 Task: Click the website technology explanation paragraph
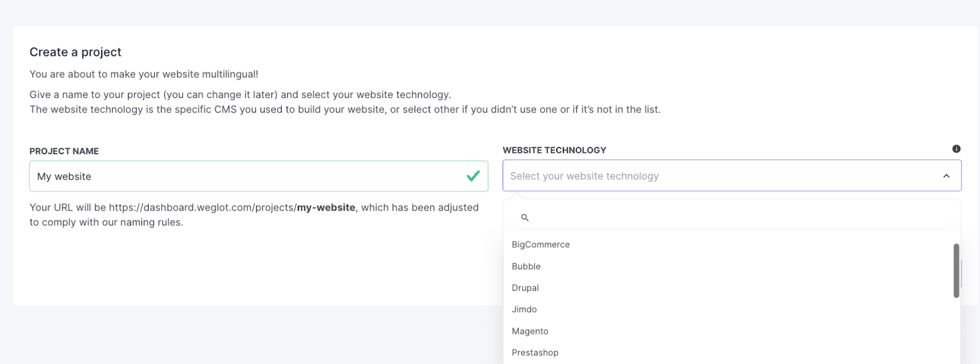[345, 110]
